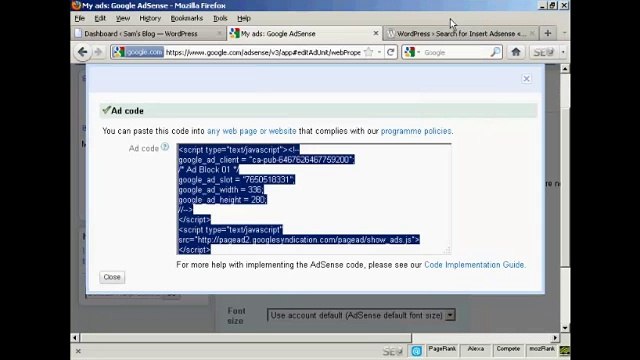Open the Bookmarks menu
Image resolution: width=640 pixels, height=360 pixels.
[187, 18]
